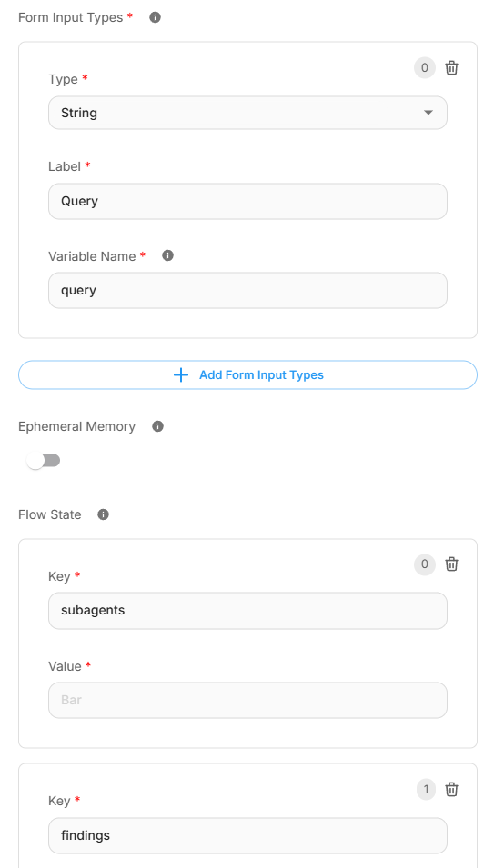Image resolution: width=494 pixels, height=868 pixels.
Task: Delete the subagents flow state entry
Action: tap(452, 564)
